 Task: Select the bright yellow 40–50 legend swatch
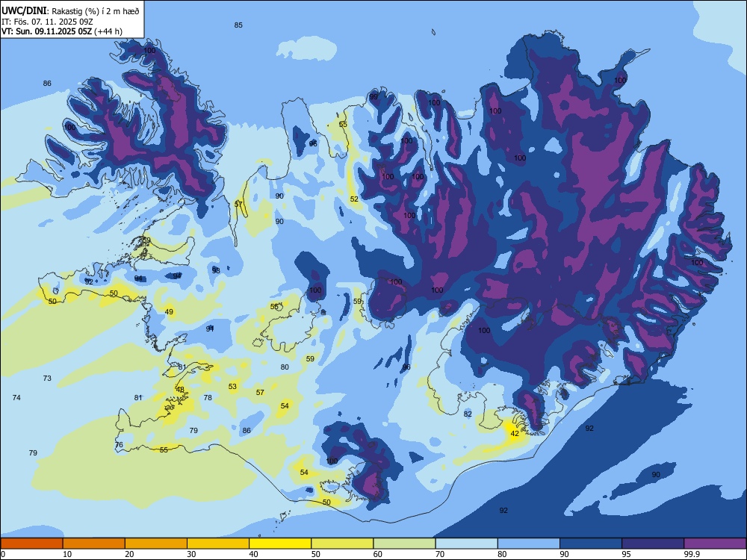coord(280,544)
